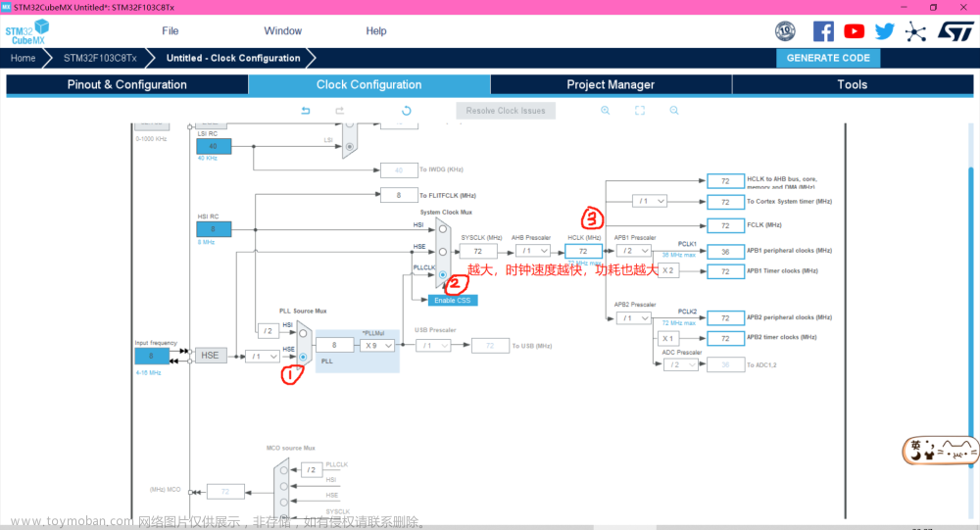
Task: Click APB1 Timer clocks 72 value
Action: (x=725, y=271)
